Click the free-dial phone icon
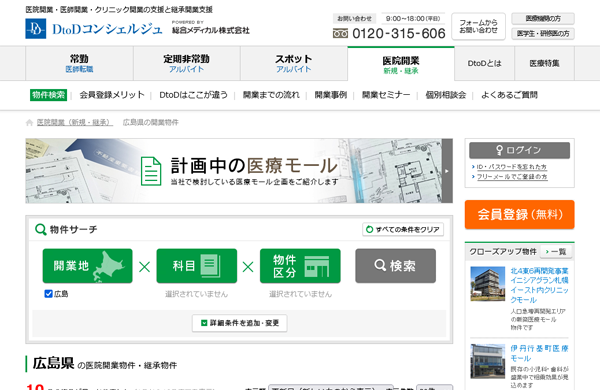The image size is (600, 390). pyautogui.click(x=340, y=34)
